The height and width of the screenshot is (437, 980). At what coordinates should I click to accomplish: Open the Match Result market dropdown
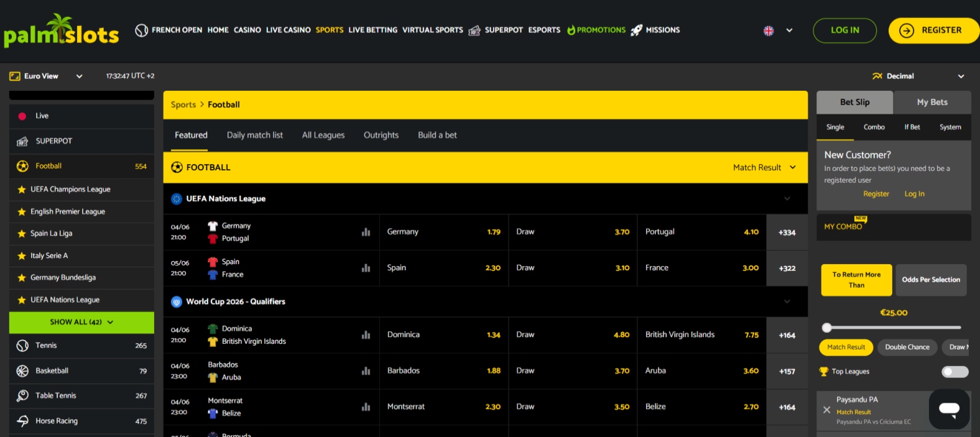[764, 168]
